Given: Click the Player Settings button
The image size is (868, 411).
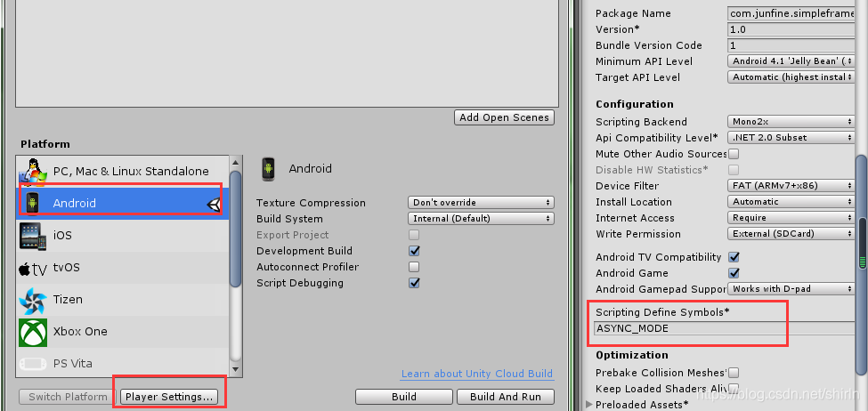Looking at the screenshot, I should coord(169,397).
